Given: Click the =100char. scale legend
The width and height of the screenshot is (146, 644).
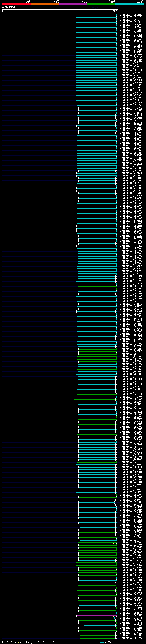Looking at the screenshot, I should 109,642.
